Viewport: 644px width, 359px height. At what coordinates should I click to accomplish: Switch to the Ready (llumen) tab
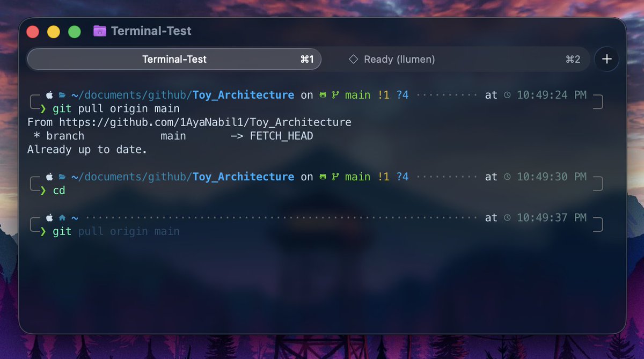click(x=456, y=59)
